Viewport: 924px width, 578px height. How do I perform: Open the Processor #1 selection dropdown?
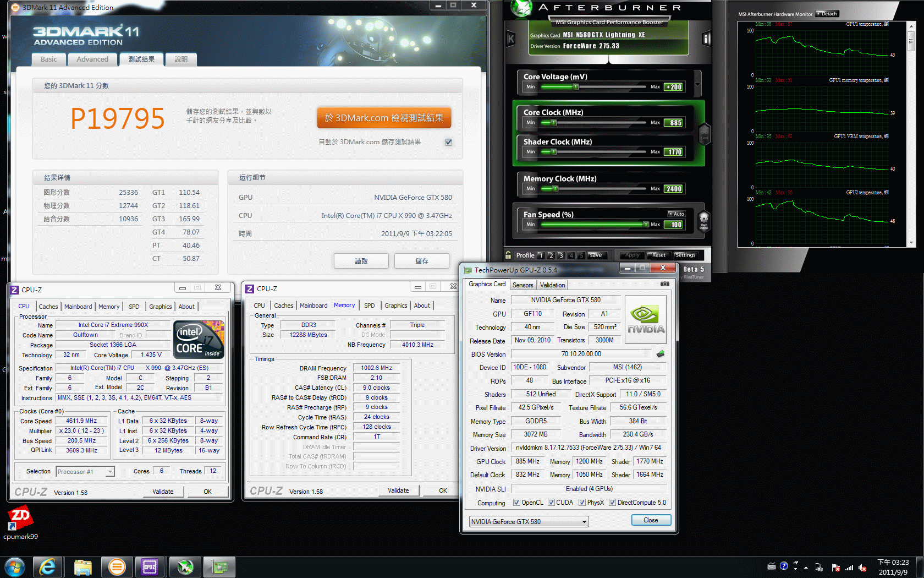85,472
